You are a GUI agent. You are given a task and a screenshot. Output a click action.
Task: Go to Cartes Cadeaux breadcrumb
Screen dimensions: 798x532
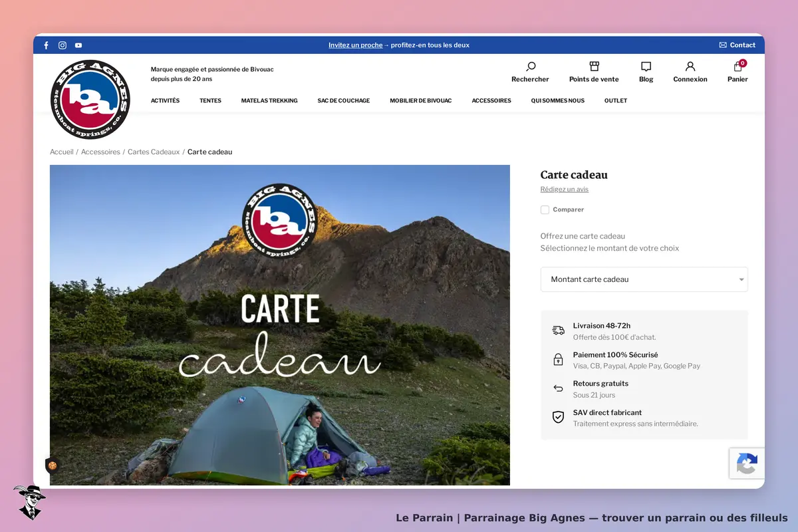coord(154,152)
